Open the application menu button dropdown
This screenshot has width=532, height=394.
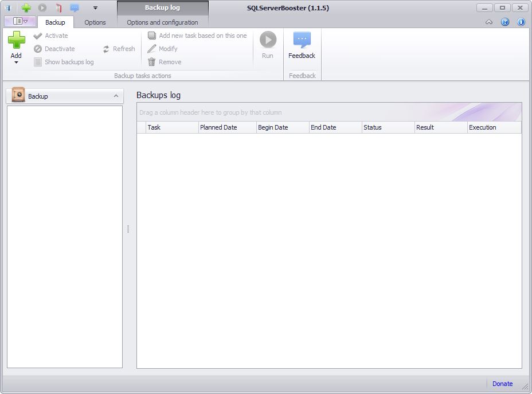click(21, 21)
